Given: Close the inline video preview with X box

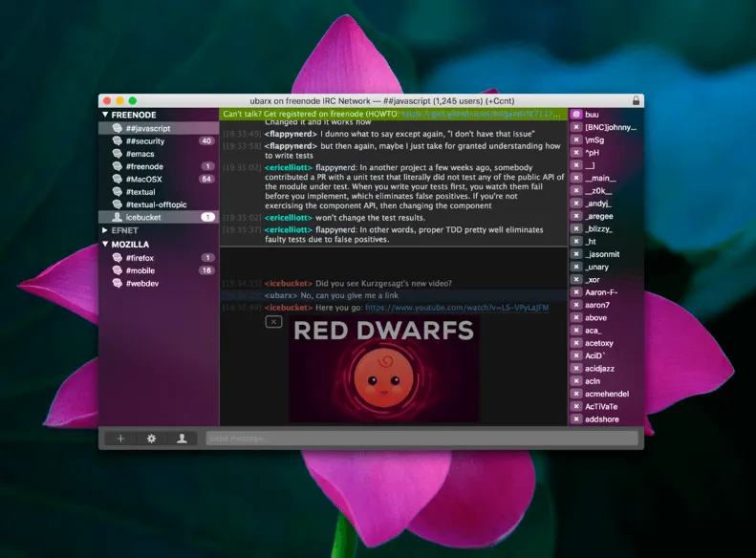Looking at the screenshot, I should point(273,321).
